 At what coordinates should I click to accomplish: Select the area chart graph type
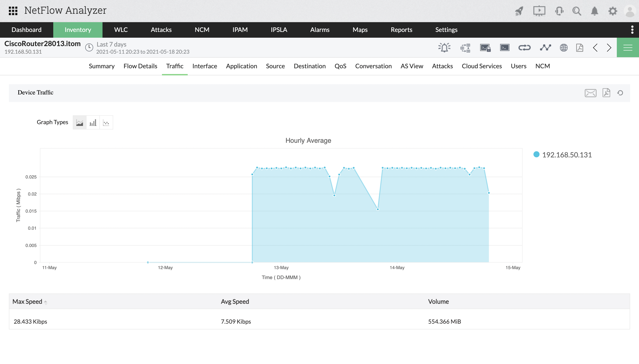80,123
